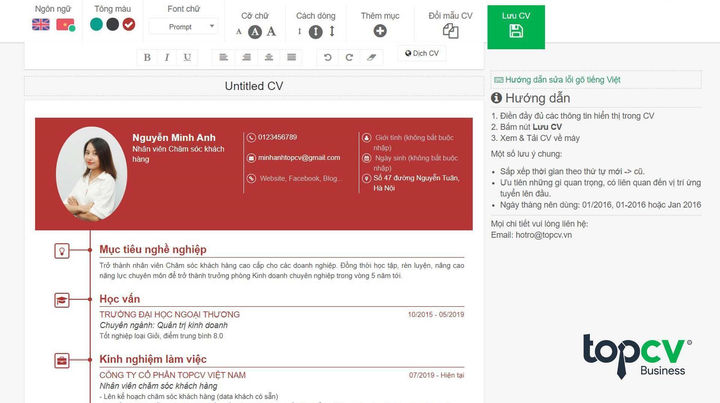Choose the dark gray color swatch
The height and width of the screenshot is (403, 720).
(113, 24)
